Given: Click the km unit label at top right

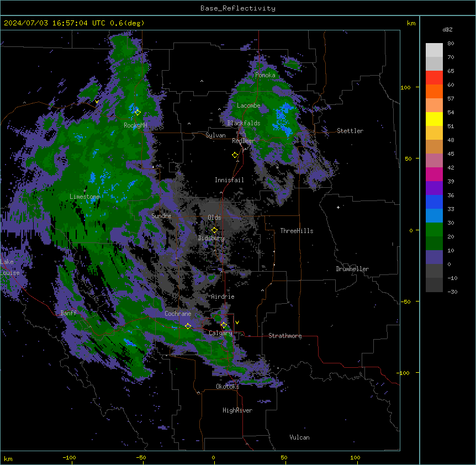Looking at the screenshot, I should (x=411, y=23).
